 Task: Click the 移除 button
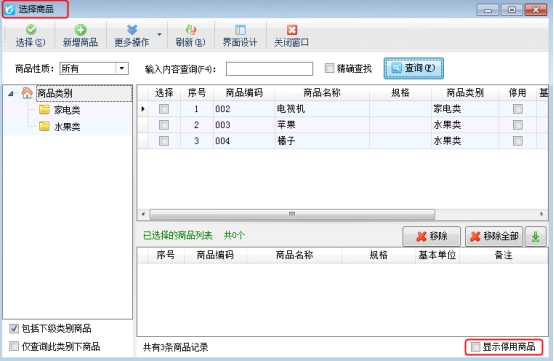click(431, 236)
